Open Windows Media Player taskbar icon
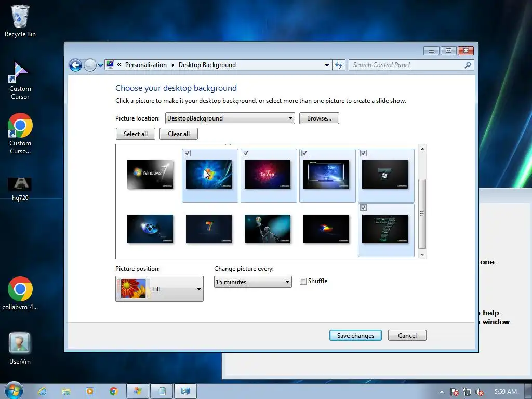The width and height of the screenshot is (532, 399). pyautogui.click(x=90, y=391)
